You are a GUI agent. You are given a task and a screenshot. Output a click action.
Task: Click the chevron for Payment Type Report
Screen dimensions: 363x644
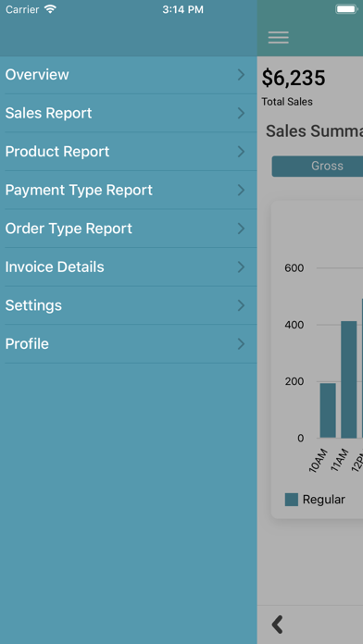pos(242,191)
